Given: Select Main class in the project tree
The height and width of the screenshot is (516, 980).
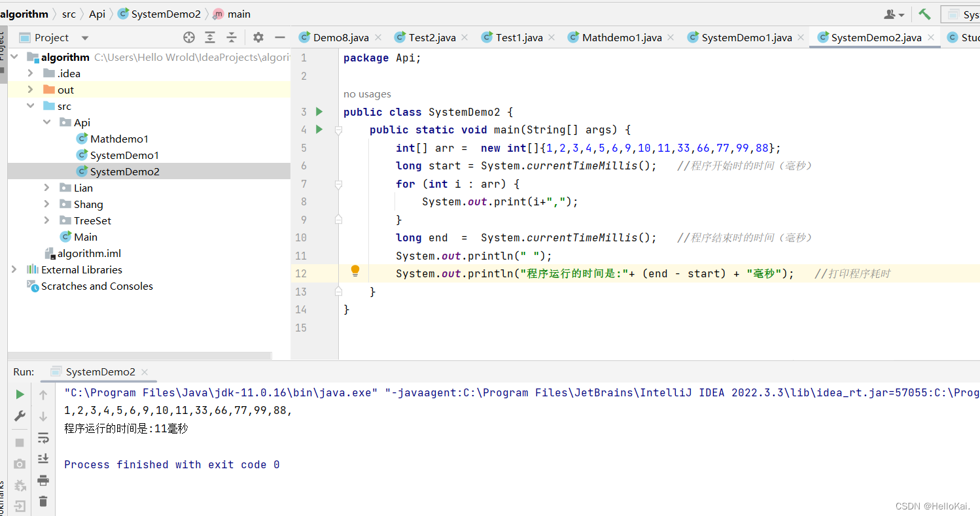Looking at the screenshot, I should coord(79,237).
